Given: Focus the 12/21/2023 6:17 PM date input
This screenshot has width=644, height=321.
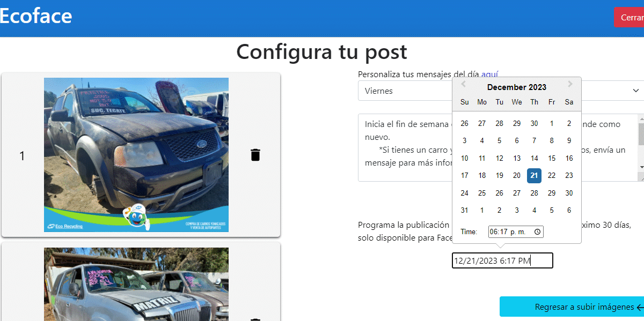Looking at the screenshot, I should (502, 261).
